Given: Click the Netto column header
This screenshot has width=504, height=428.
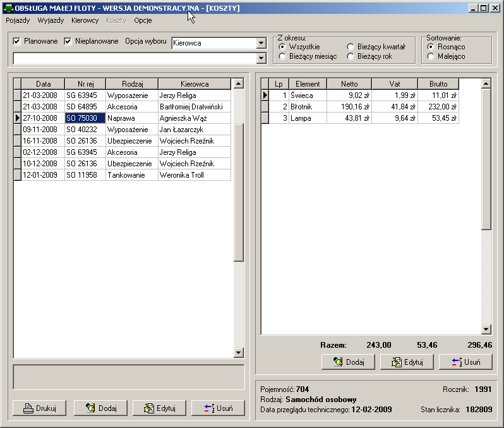Looking at the screenshot, I should [x=349, y=84].
